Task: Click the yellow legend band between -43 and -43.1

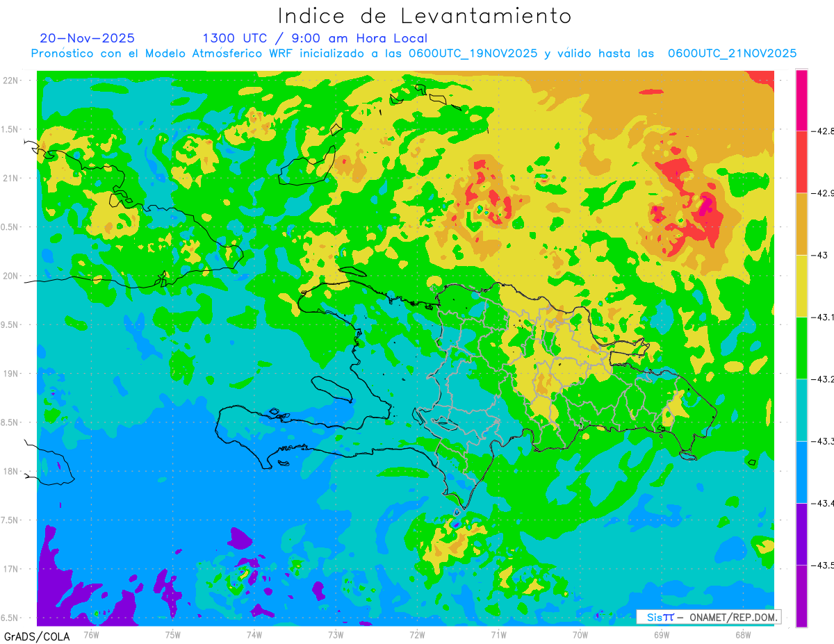Action: coord(802,286)
